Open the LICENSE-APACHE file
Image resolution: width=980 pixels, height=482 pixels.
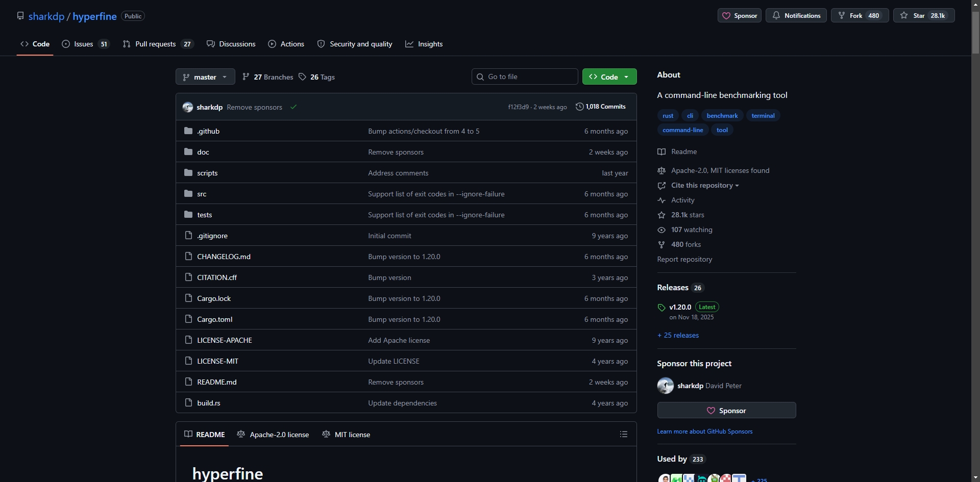pos(225,341)
